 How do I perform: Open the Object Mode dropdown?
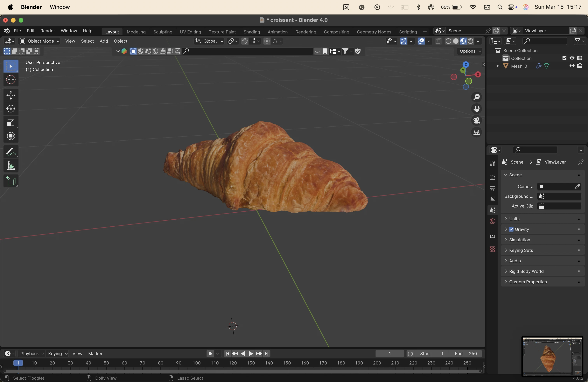pos(39,41)
